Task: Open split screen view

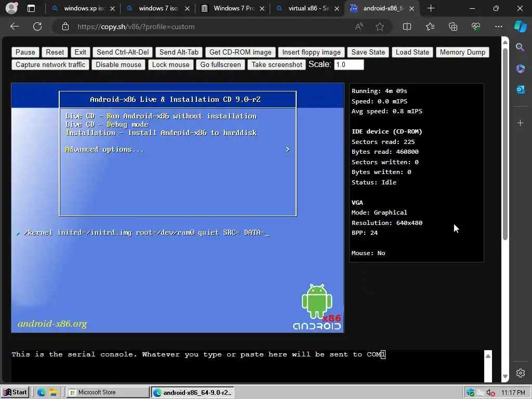Action: pyautogui.click(x=407, y=26)
